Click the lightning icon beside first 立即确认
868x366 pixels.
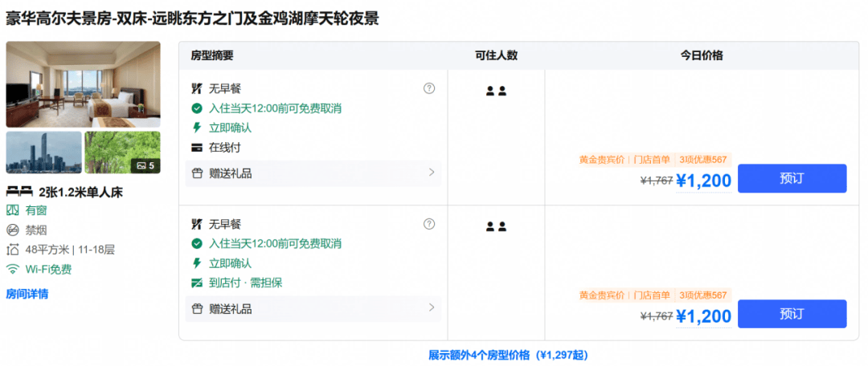click(x=197, y=128)
